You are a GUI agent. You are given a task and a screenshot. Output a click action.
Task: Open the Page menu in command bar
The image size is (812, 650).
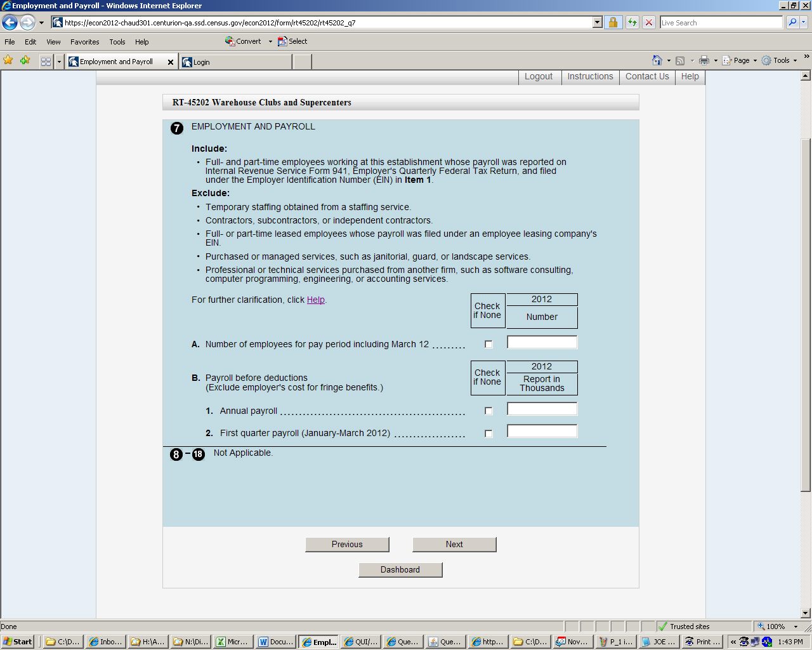tap(740, 60)
